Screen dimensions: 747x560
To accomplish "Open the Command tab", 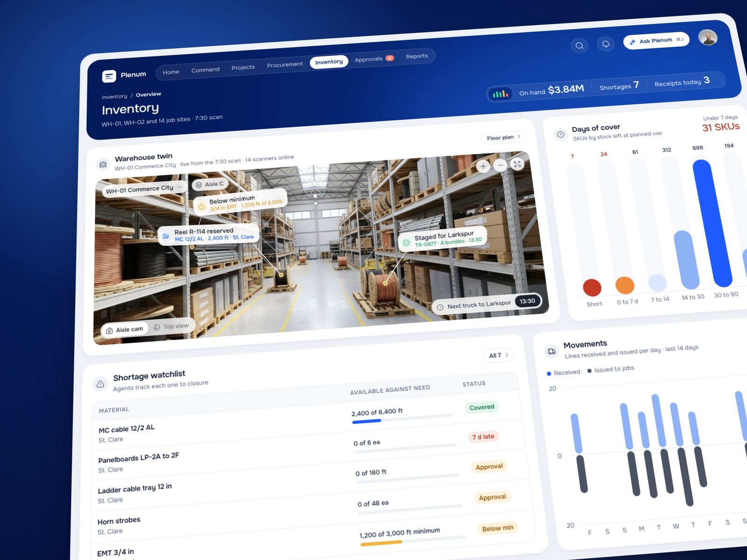I will pyautogui.click(x=205, y=70).
